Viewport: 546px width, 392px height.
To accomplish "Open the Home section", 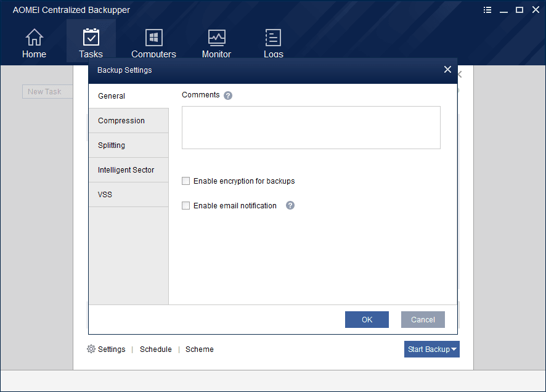I will click(34, 43).
